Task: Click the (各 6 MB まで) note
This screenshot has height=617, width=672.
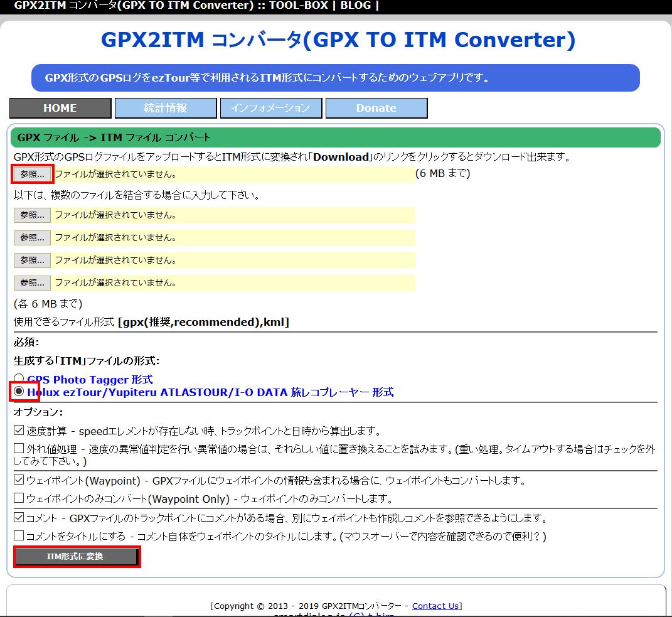Action: tap(48, 304)
